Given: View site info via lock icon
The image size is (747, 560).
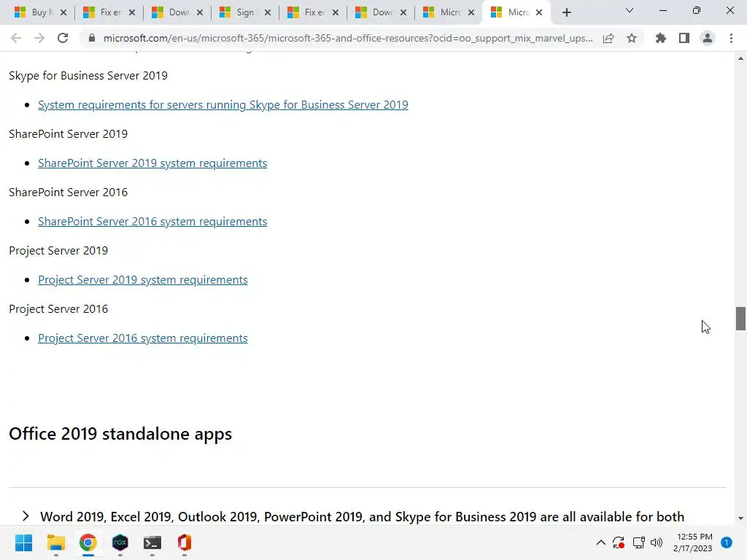Looking at the screenshot, I should (92, 38).
